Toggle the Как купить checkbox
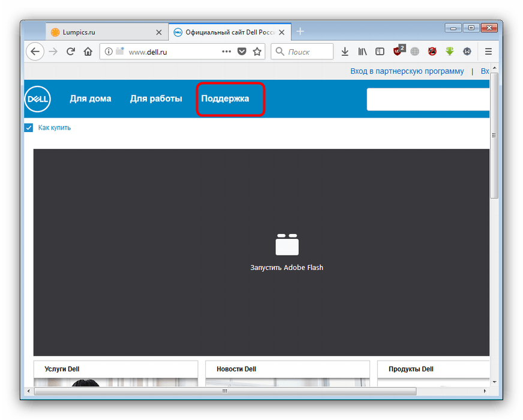The width and height of the screenshot is (523, 420). coord(29,128)
